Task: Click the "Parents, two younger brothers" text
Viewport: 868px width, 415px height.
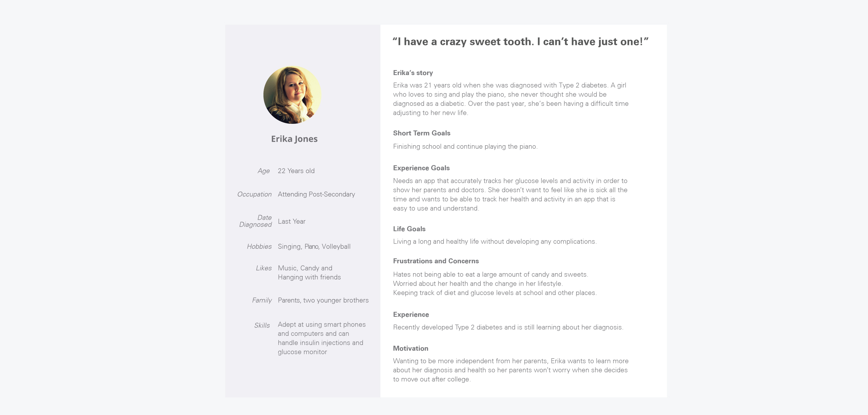Action: [x=323, y=300]
